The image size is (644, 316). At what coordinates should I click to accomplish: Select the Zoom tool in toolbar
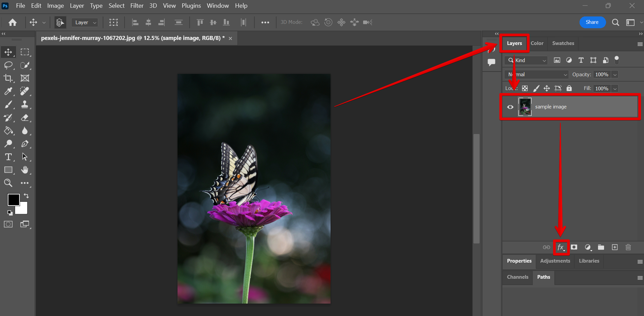(8, 183)
